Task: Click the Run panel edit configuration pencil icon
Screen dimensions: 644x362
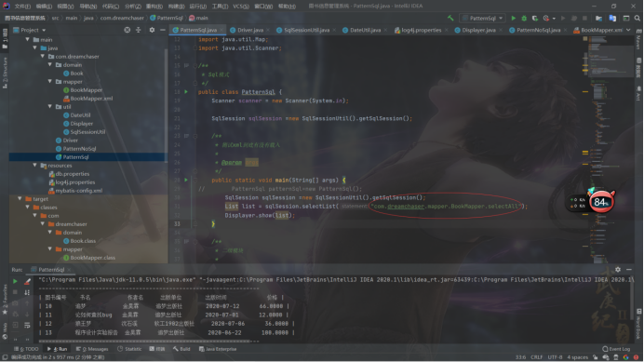Action: (x=27, y=281)
